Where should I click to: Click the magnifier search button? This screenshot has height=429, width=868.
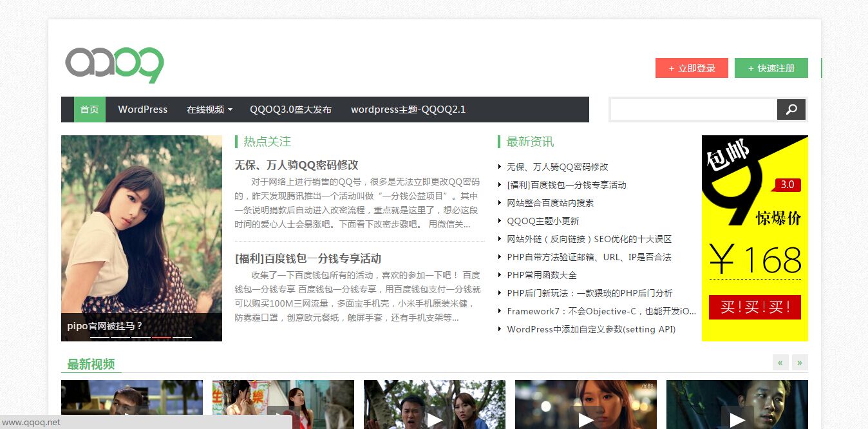click(791, 110)
